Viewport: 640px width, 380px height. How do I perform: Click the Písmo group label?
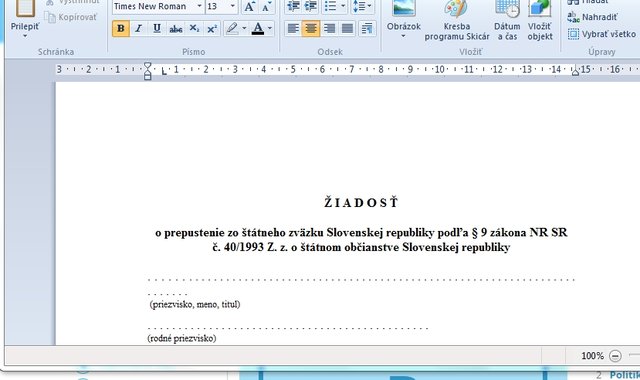[x=193, y=52]
